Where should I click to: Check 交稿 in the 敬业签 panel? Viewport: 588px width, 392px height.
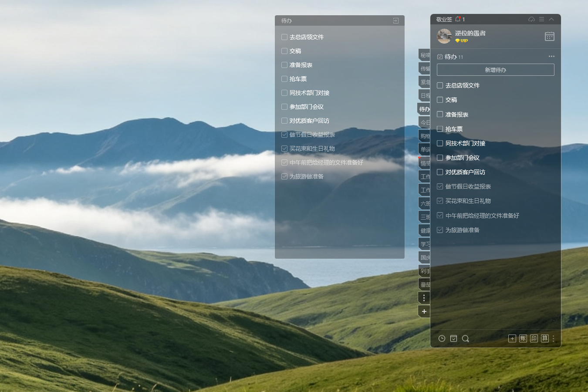click(x=440, y=100)
